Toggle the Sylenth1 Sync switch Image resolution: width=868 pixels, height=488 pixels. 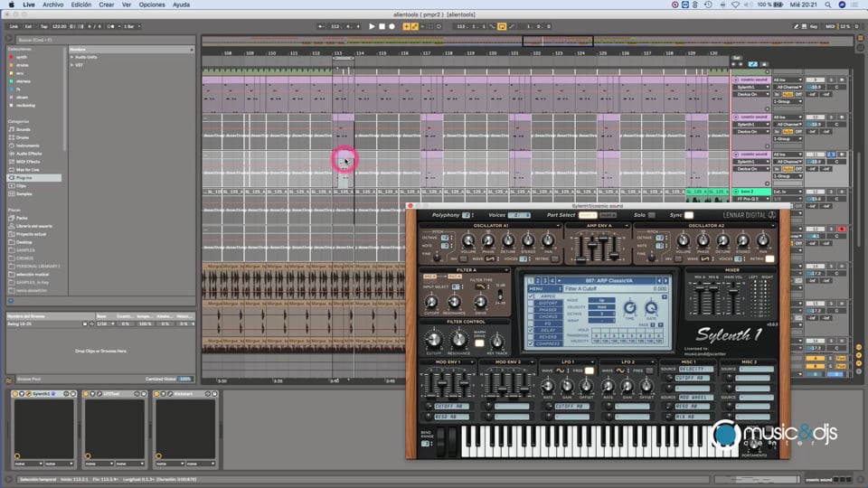pos(689,215)
